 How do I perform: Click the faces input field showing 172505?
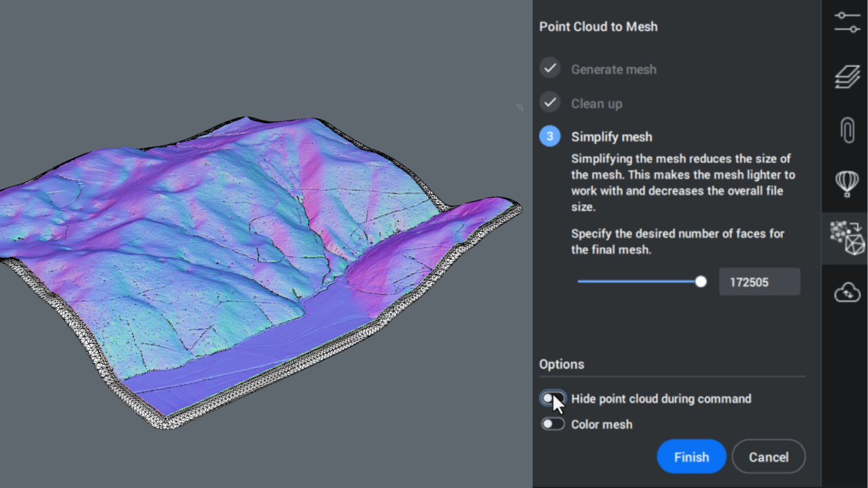759,282
